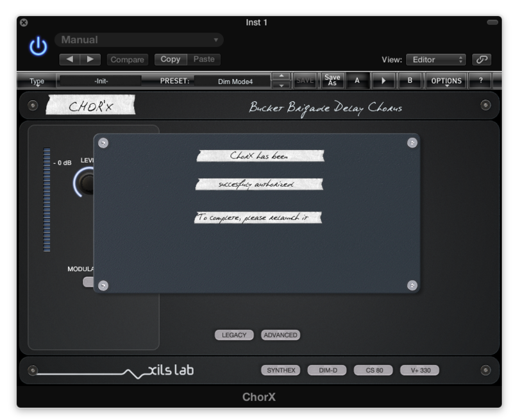Select the SYNTHEX chorus mode
This screenshot has width=513, height=420.
tap(281, 370)
